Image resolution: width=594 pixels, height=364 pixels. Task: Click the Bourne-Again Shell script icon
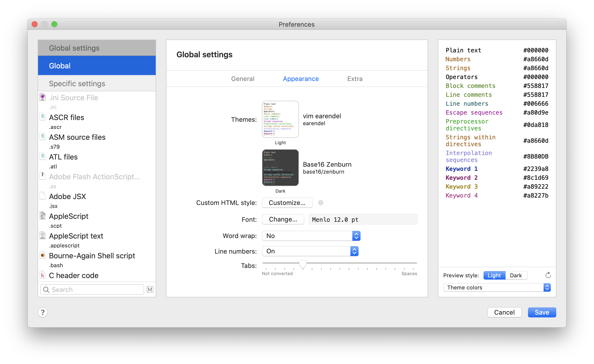(43, 255)
